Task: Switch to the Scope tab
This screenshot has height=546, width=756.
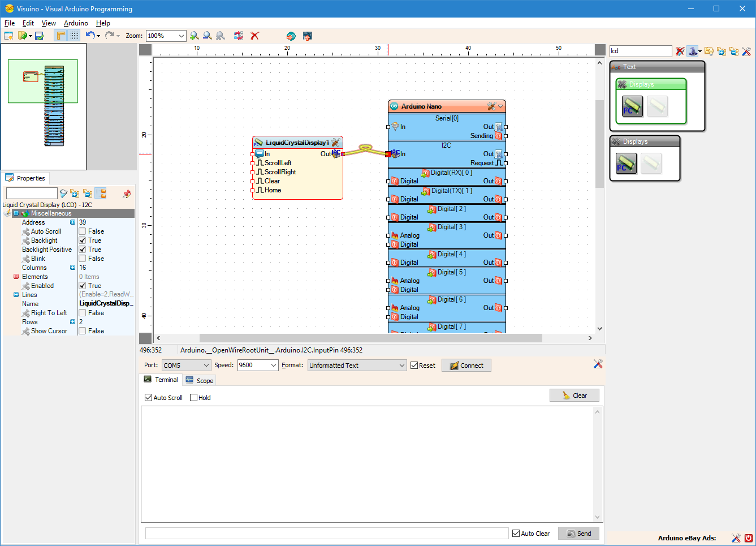Action: (199, 380)
